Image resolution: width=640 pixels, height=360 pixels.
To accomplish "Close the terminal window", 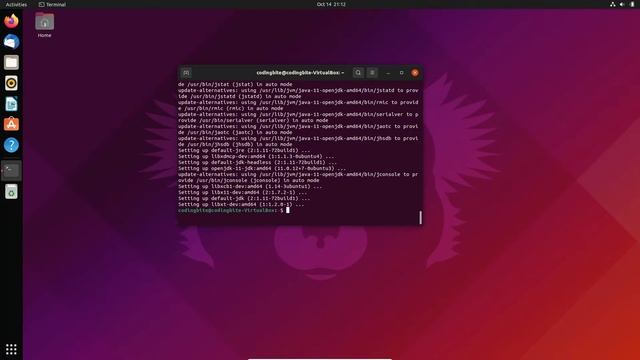I will click(415, 73).
